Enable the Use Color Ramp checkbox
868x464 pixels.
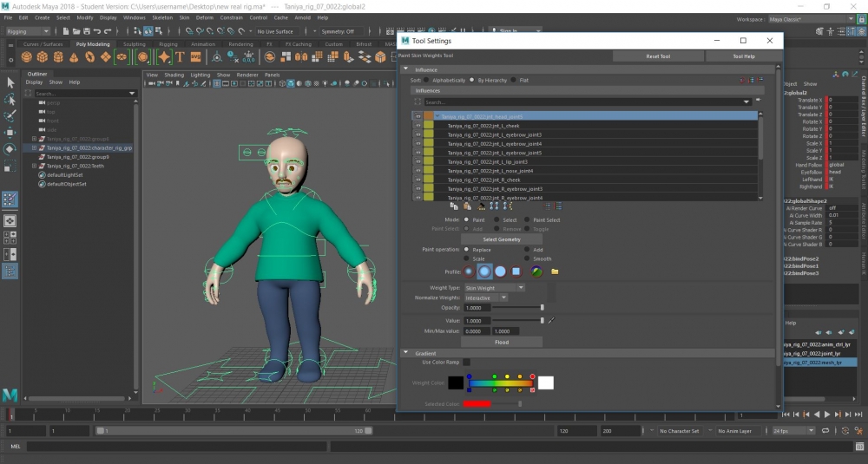tap(467, 362)
